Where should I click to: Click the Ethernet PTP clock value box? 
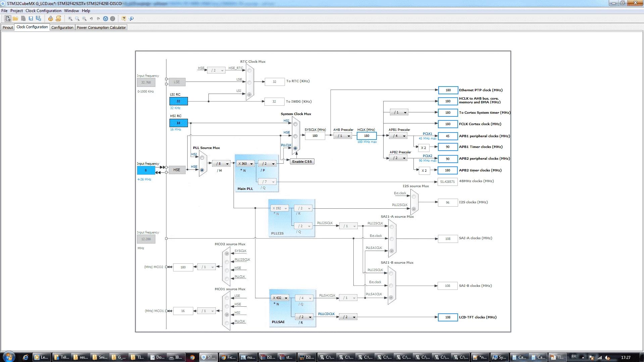[x=448, y=90]
